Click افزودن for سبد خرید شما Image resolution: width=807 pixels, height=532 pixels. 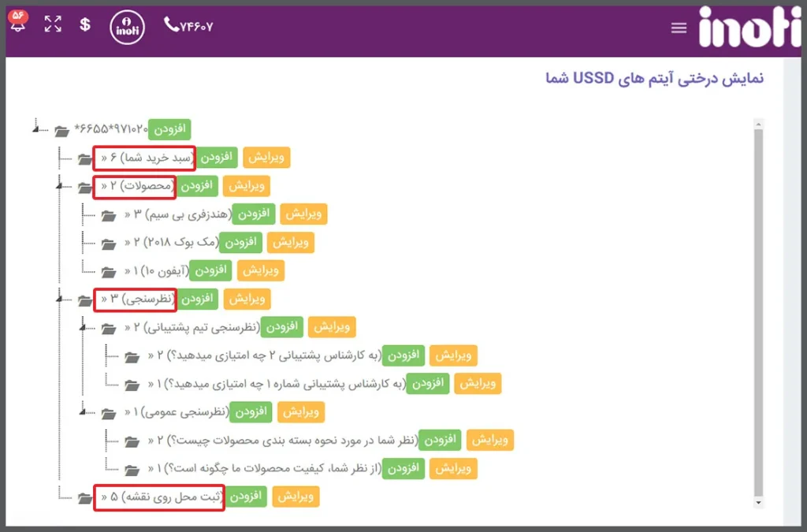tap(216, 158)
